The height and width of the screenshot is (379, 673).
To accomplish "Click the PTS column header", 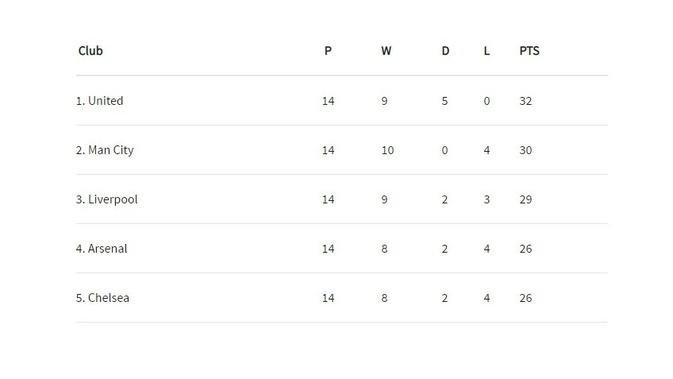I will tap(529, 51).
